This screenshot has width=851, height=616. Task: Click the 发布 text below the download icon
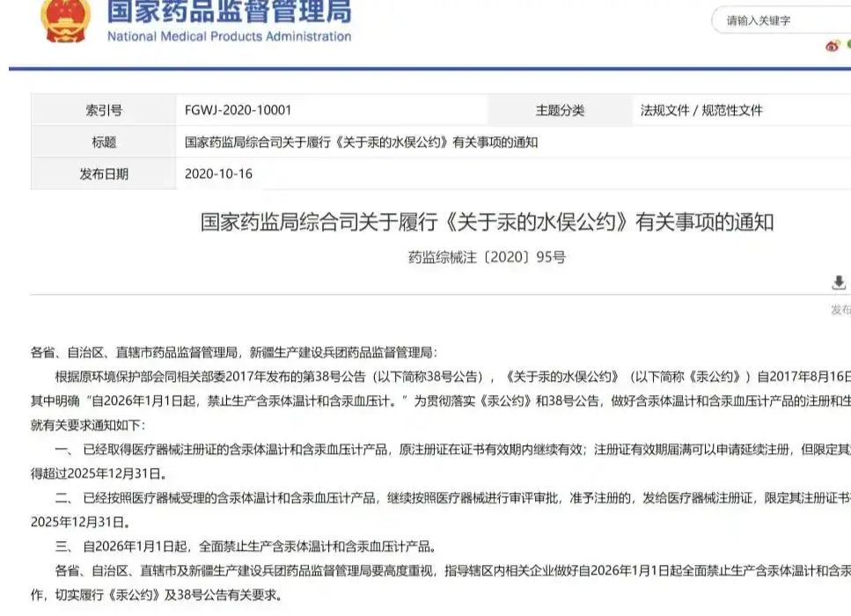[x=840, y=310]
